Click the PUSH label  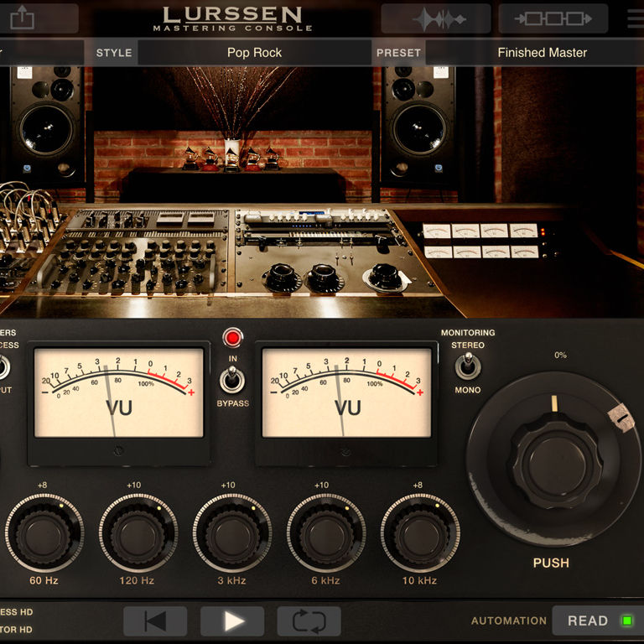[551, 563]
